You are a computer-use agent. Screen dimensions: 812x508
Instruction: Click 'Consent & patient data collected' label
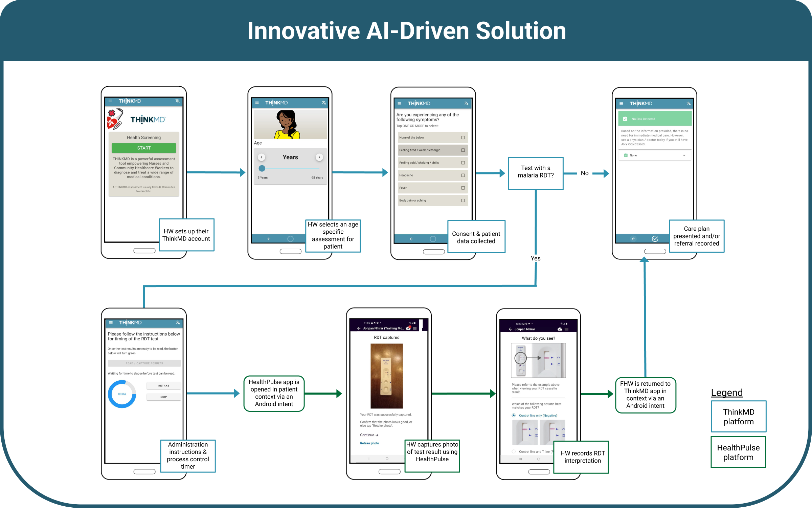[476, 237]
